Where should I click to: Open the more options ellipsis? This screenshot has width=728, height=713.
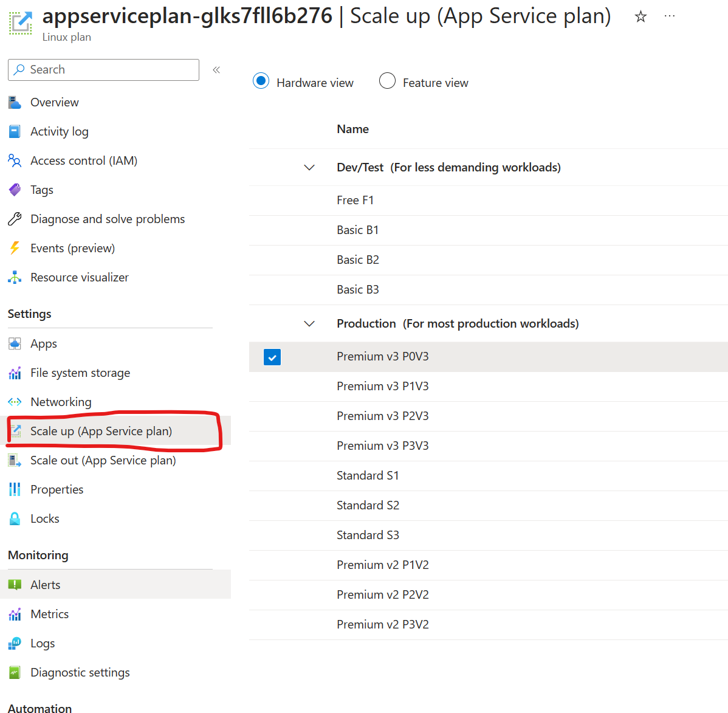coord(669,16)
